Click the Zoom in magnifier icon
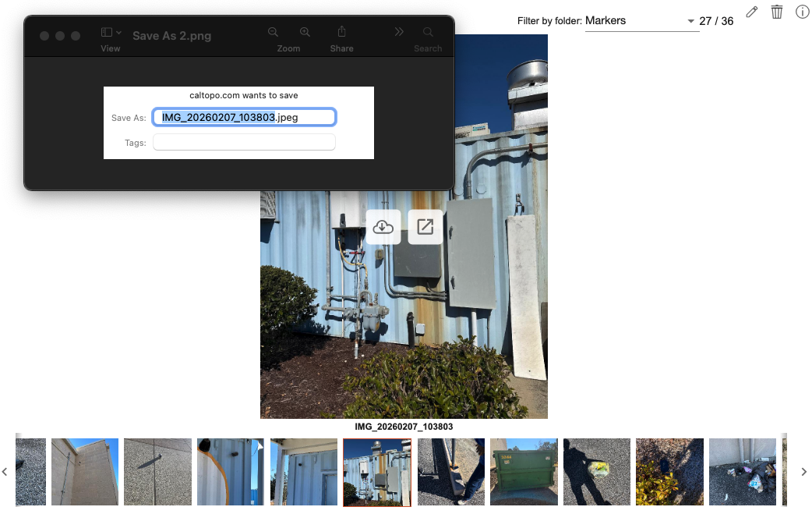The image size is (812, 514). tap(305, 32)
